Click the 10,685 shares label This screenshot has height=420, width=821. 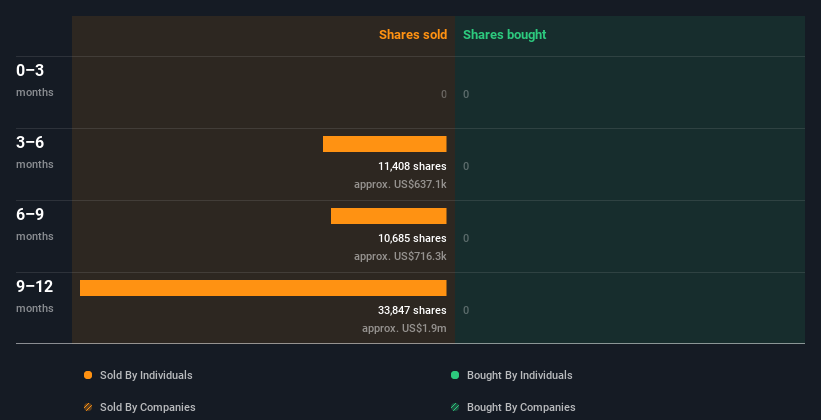pos(413,238)
